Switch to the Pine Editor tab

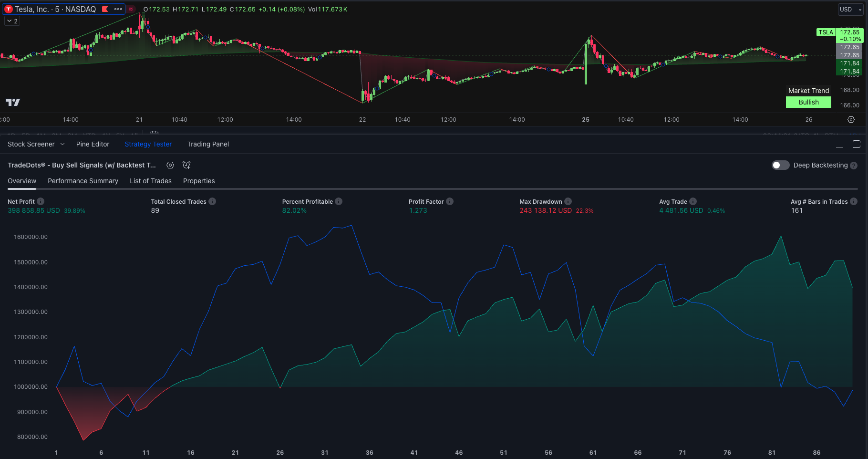(x=93, y=144)
